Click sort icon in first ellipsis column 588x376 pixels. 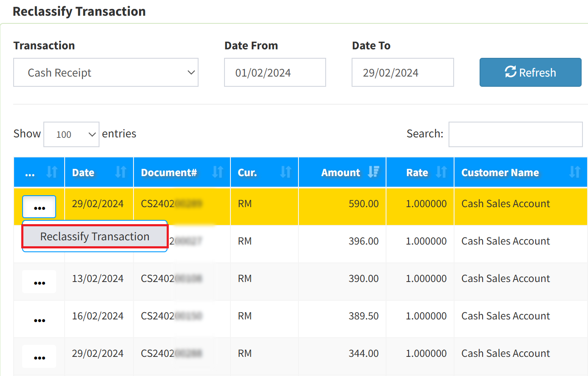click(x=52, y=172)
